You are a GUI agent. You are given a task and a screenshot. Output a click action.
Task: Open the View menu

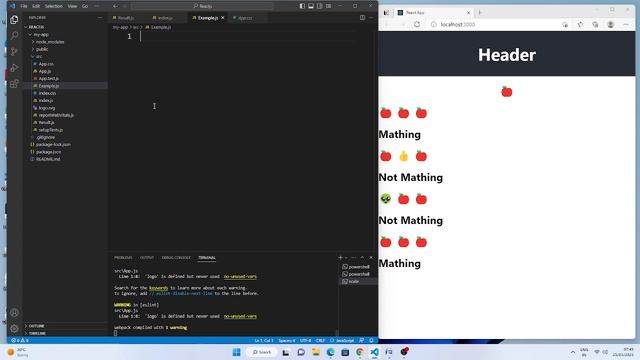[72, 6]
